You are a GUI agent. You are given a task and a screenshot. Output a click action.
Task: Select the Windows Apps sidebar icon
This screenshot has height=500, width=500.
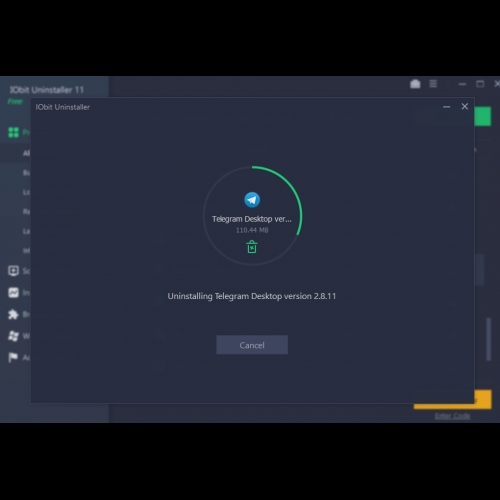[13, 336]
